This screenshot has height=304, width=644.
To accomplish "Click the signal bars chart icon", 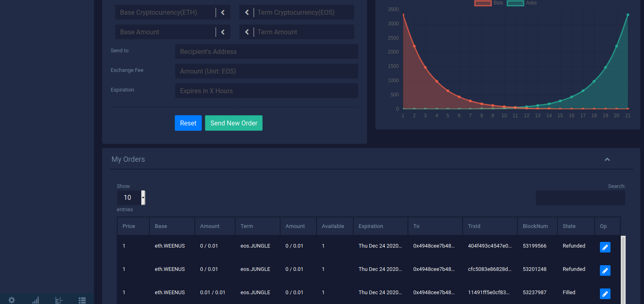I will (36, 300).
